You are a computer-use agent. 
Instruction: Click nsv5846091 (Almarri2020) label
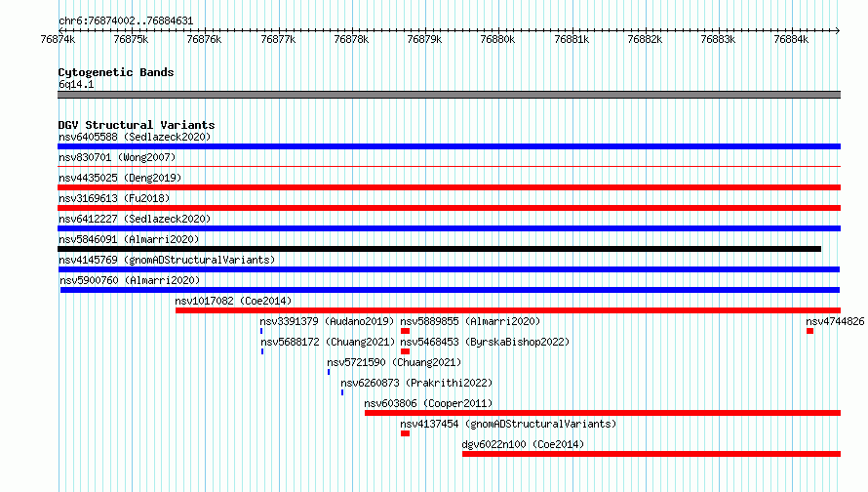point(129,239)
